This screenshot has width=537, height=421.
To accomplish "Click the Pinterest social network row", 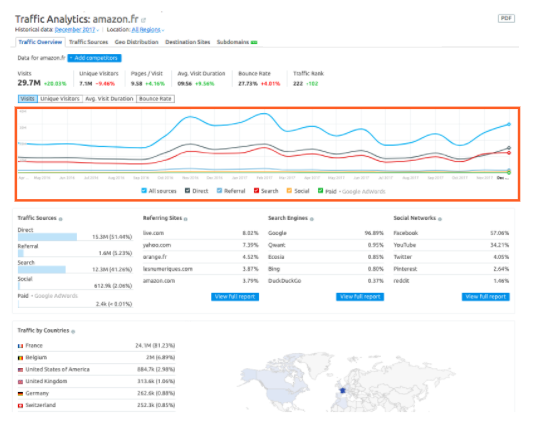I will coord(451,269).
